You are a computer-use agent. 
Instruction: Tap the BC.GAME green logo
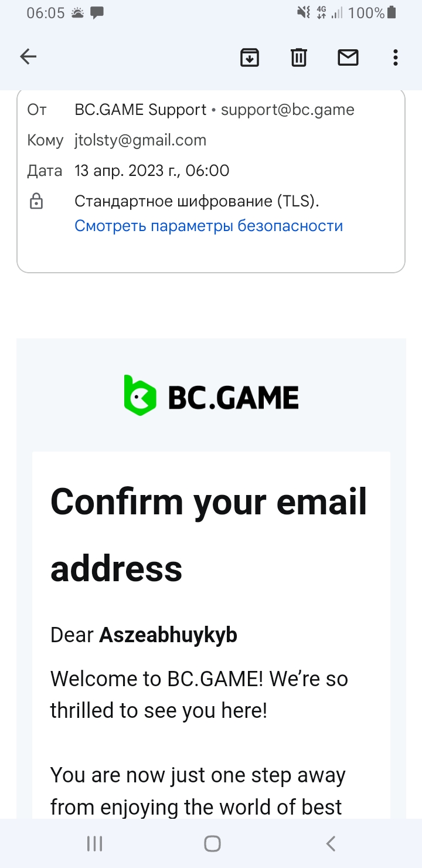(141, 396)
